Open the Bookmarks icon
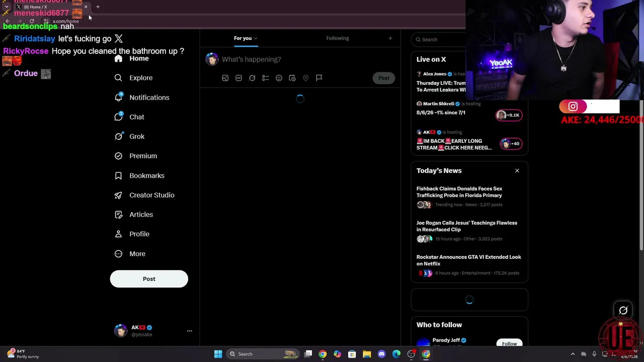 (x=118, y=175)
